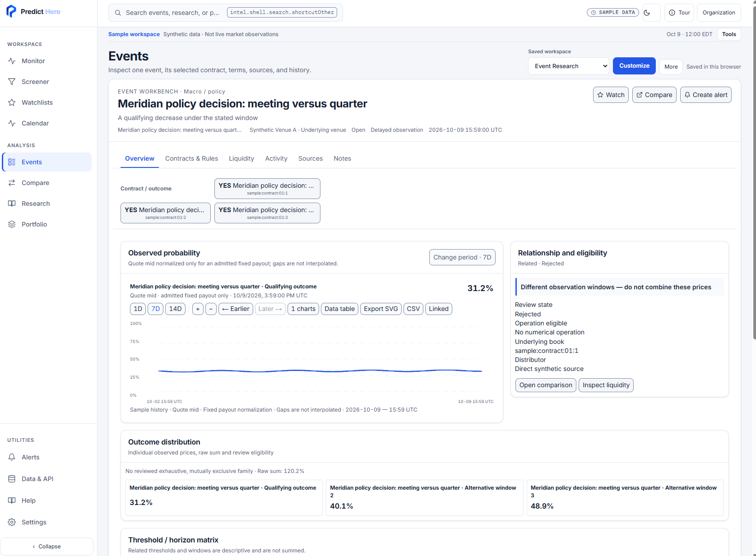Viewport: 756px width, 556px height.
Task: Open Watchlists from the sidebar
Action: point(46,102)
